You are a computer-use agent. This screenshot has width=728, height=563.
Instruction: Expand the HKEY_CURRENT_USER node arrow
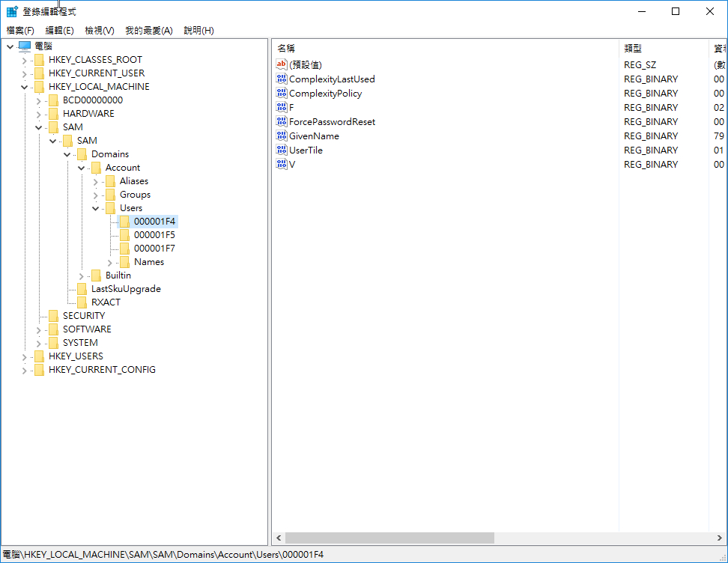click(25, 74)
